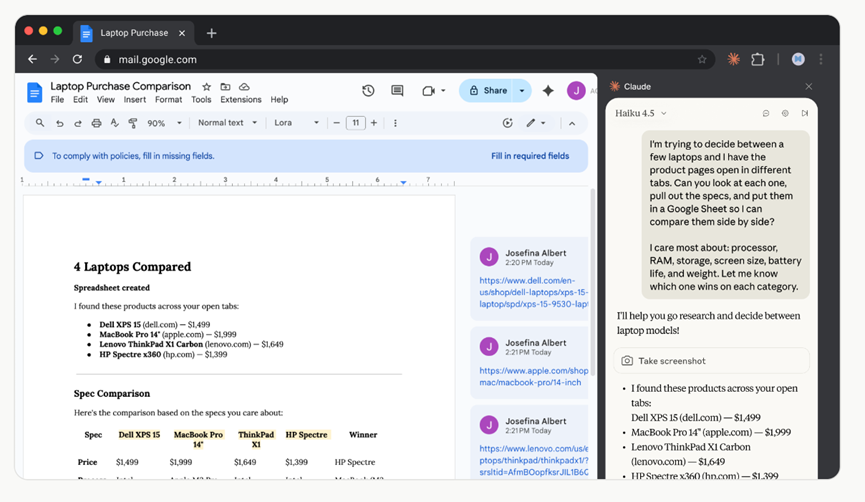Viewport: 865px width, 502px height.
Task: Open the Format menu
Action: point(168,100)
